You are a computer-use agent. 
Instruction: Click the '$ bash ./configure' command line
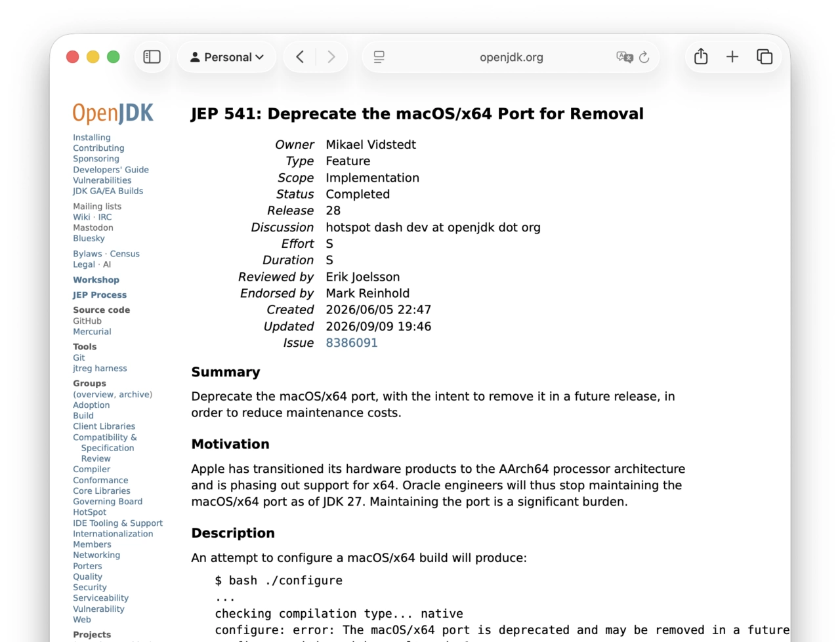pyautogui.click(x=279, y=581)
